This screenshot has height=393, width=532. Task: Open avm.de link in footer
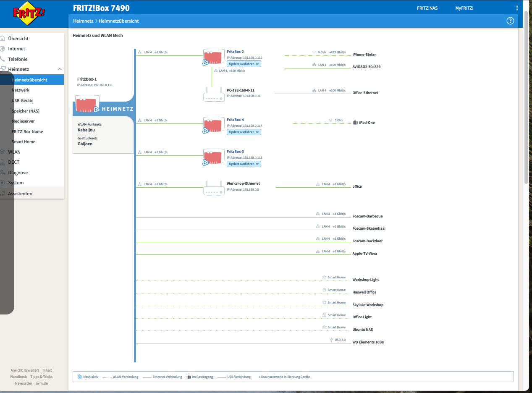point(42,383)
